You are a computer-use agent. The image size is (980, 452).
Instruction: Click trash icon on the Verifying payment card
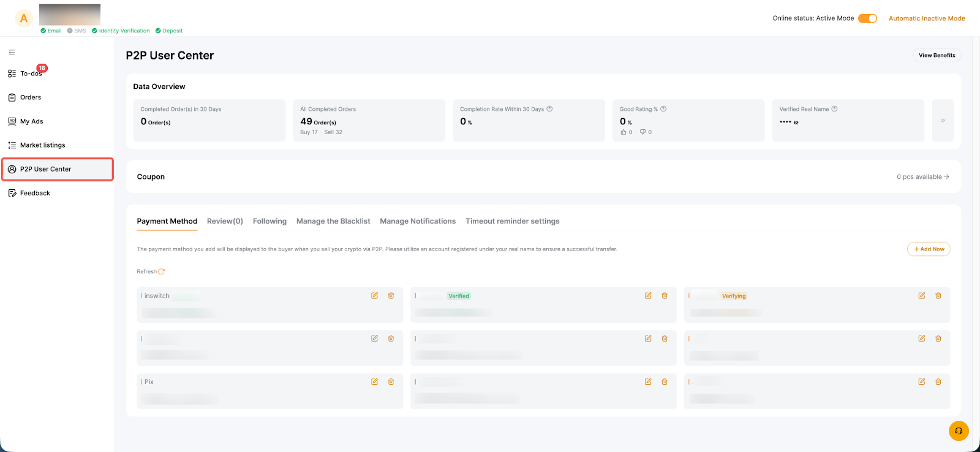coord(938,296)
